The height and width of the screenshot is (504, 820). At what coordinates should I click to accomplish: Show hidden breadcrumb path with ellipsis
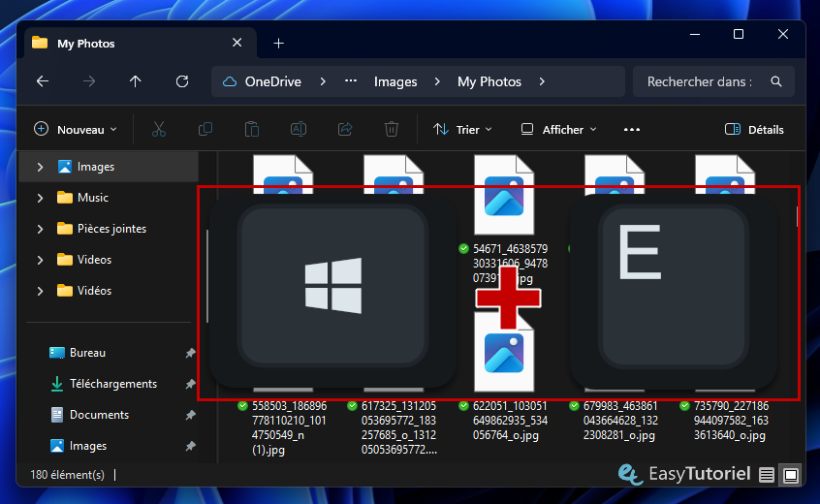(x=350, y=81)
